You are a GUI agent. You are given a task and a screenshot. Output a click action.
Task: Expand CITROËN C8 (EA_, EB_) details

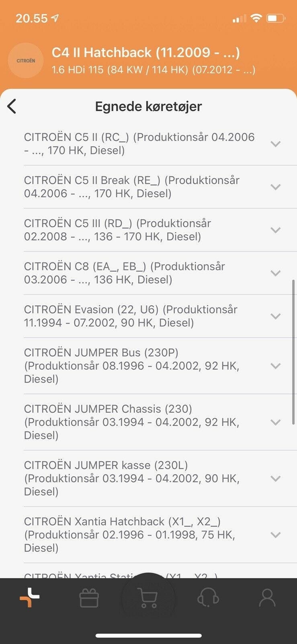275,273
